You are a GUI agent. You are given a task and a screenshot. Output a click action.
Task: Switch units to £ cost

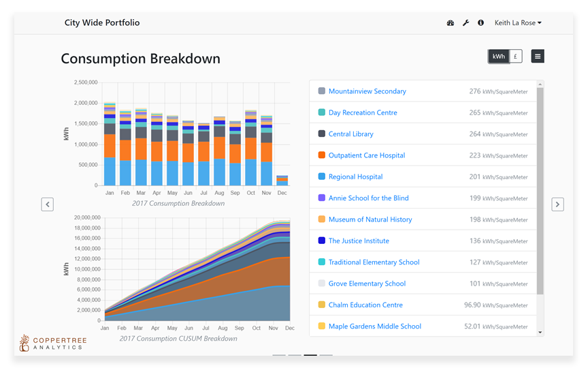[x=516, y=57]
